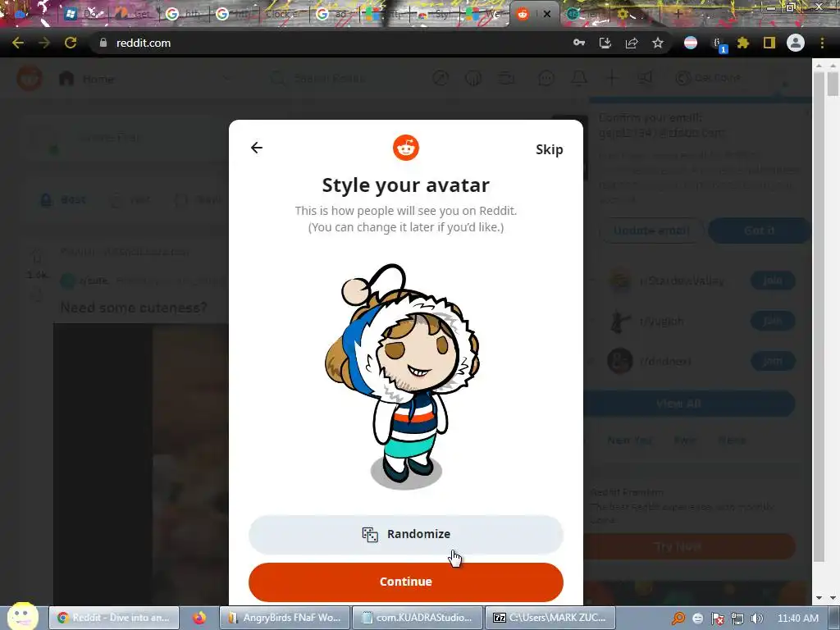Click the orange search tray icon
The height and width of the screenshot is (630, 840).
coord(678,619)
